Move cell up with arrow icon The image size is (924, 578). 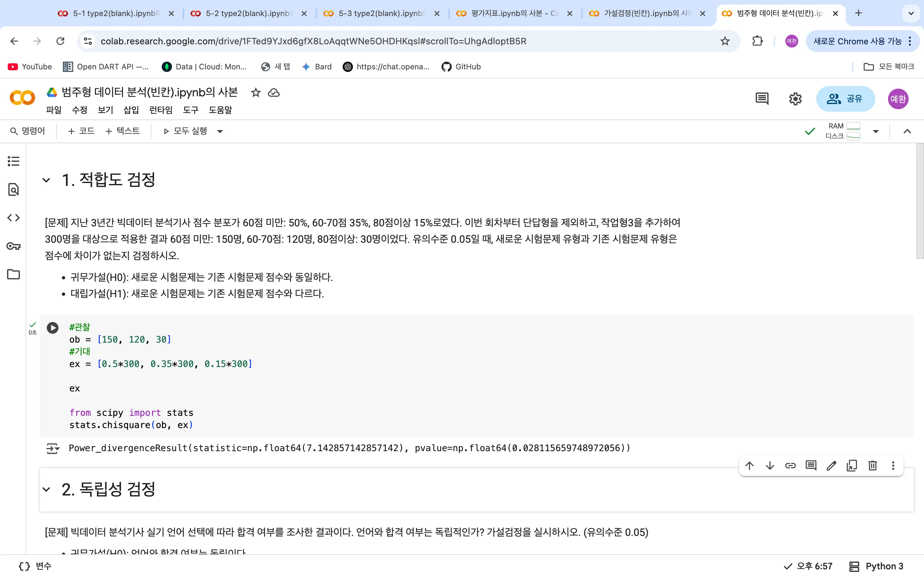pos(749,465)
